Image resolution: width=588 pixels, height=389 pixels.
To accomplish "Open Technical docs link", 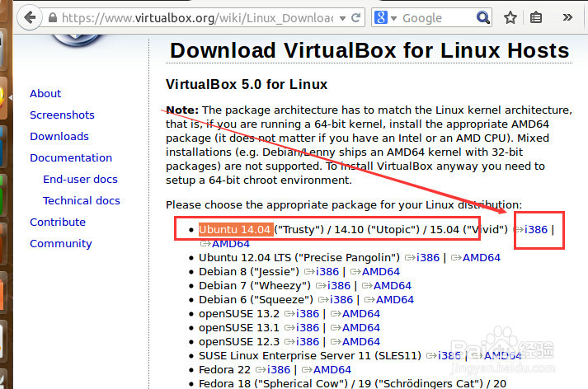I will [x=82, y=200].
